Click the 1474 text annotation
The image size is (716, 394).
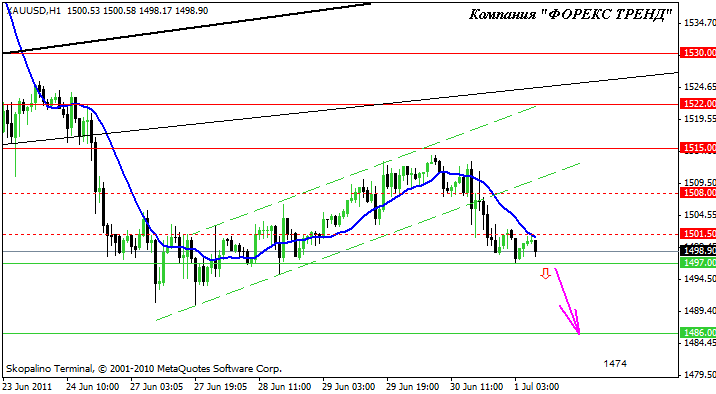click(x=615, y=363)
